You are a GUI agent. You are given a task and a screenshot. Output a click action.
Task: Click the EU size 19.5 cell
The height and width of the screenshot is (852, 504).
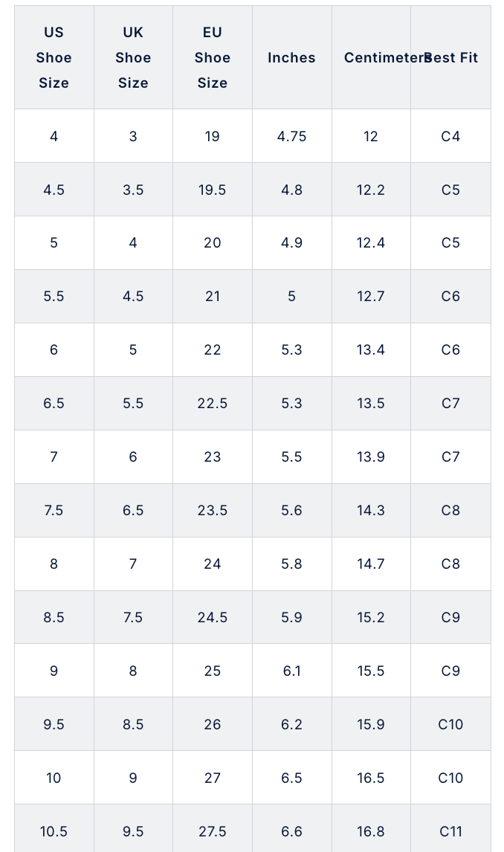[213, 190]
